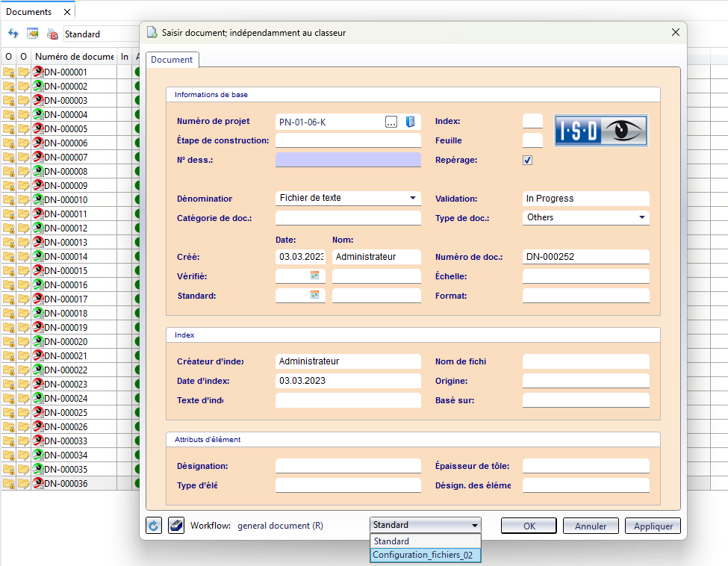Click the Date d'index field
This screenshot has width=728, height=566.
(348, 381)
